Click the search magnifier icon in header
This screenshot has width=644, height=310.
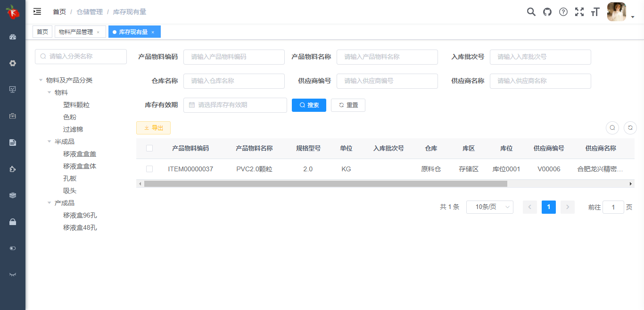(531, 12)
